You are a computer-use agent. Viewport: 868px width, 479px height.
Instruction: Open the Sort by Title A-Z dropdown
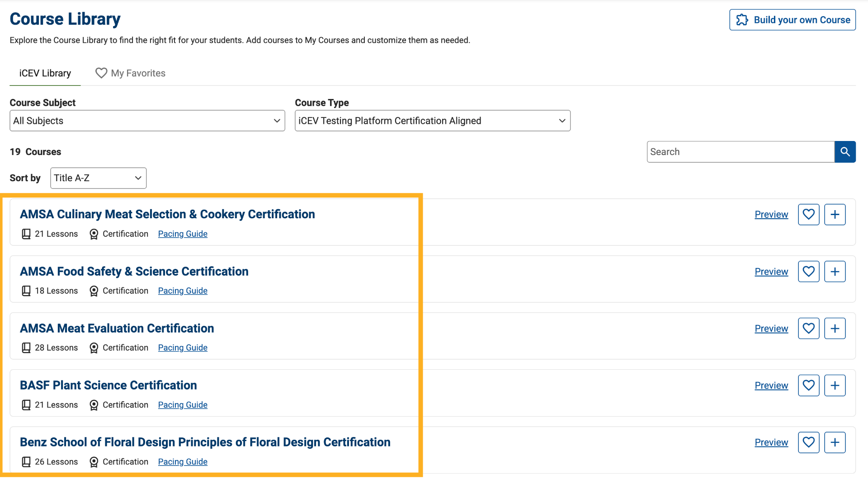click(x=98, y=178)
